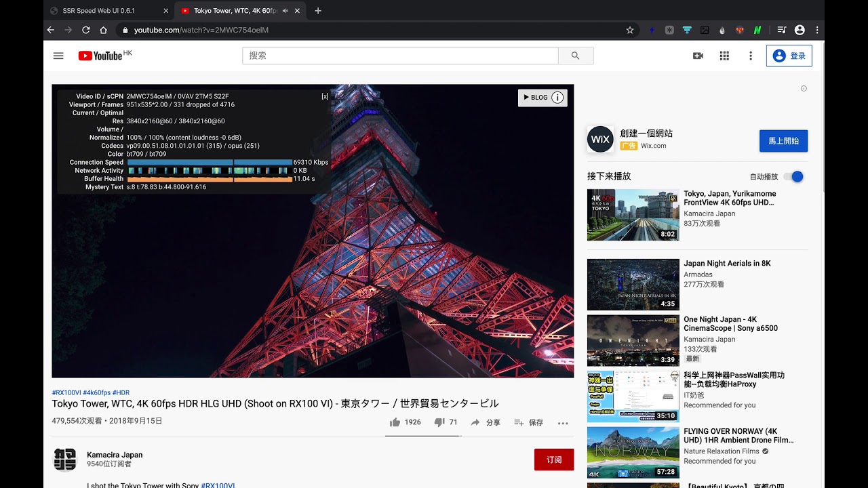Open One Night Japan video thumbnail
The width and height of the screenshot is (868, 488).
pos(633,340)
